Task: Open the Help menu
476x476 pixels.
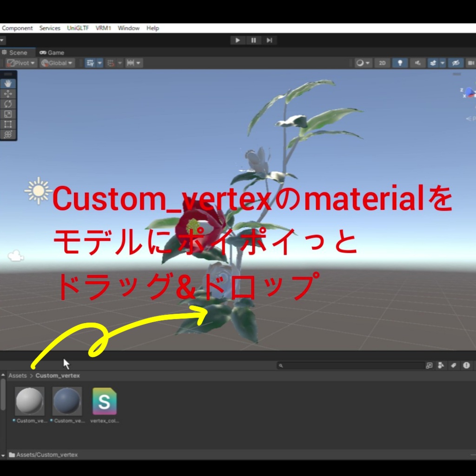Action: 152,28
